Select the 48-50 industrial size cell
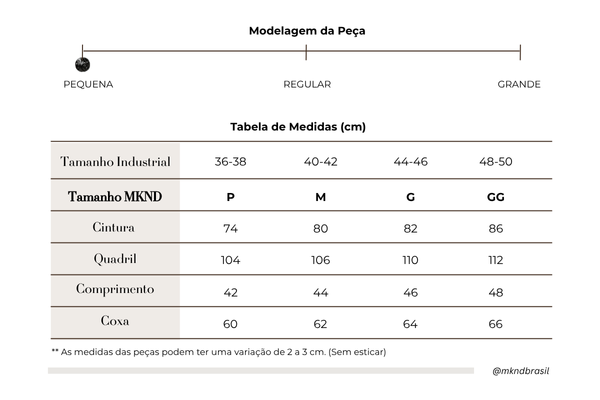 tap(495, 162)
